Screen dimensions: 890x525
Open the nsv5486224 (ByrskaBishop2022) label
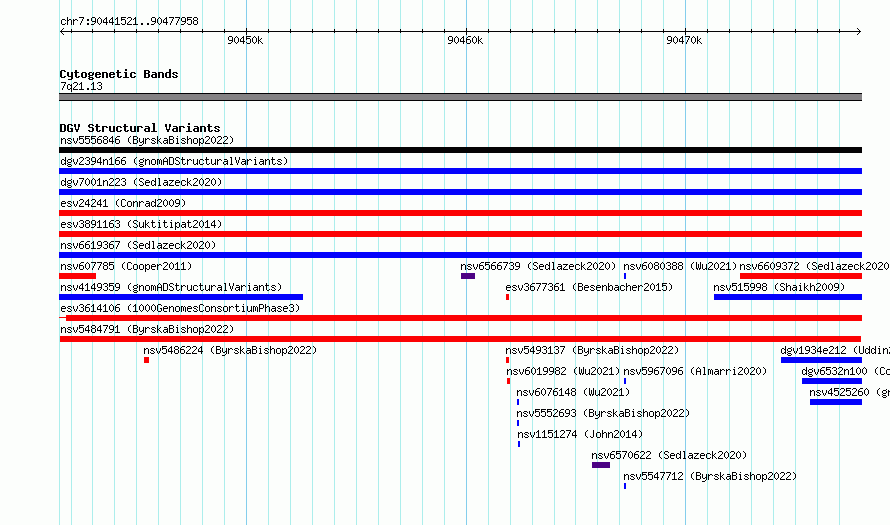point(230,350)
